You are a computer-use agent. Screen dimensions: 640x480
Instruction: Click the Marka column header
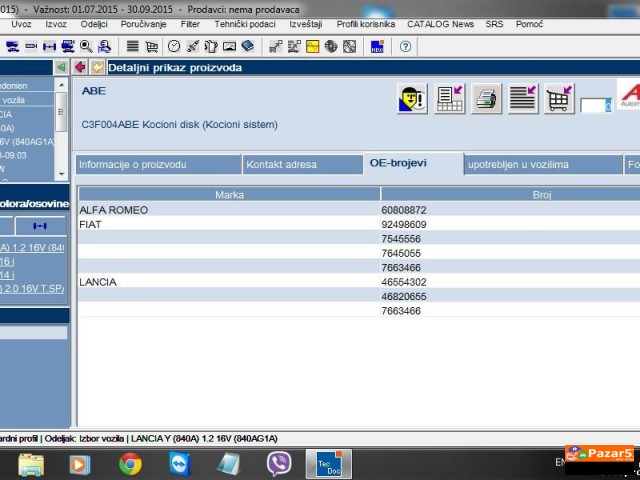tap(229, 195)
